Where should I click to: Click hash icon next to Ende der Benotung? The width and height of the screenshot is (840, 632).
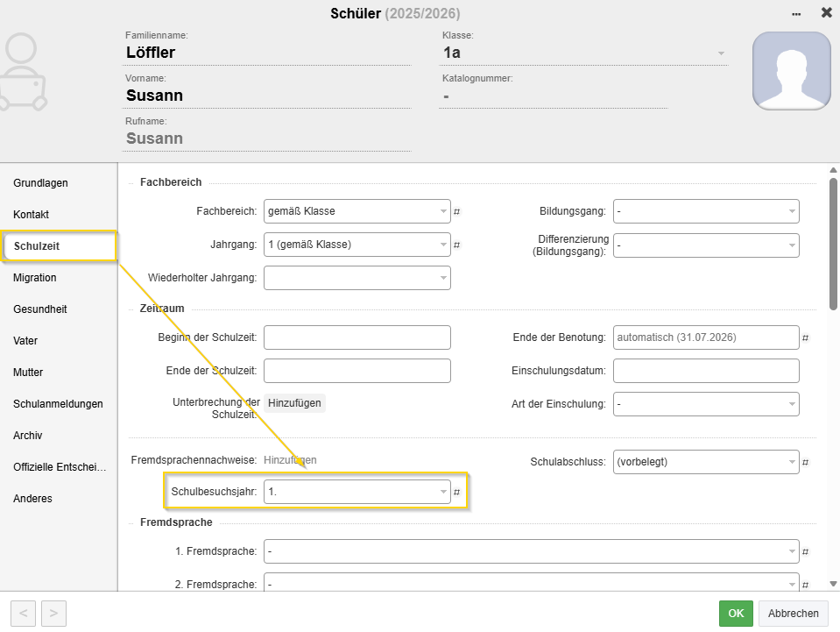(x=805, y=337)
